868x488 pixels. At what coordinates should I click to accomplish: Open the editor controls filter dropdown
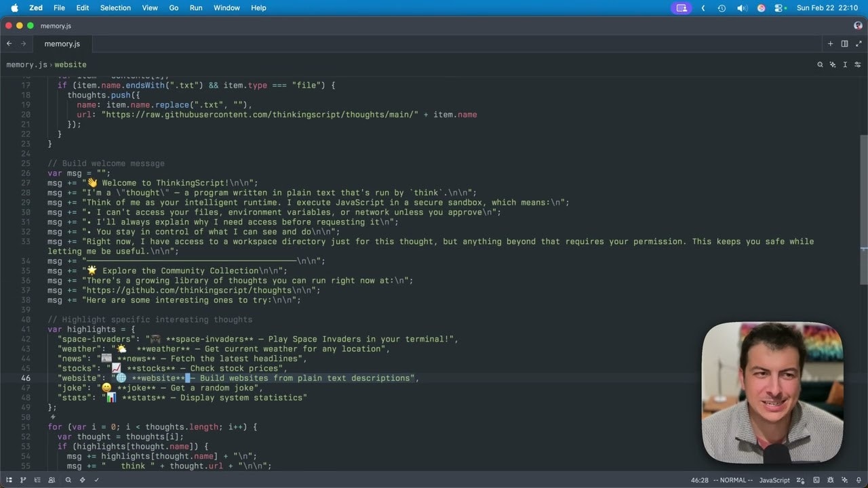[857, 64]
